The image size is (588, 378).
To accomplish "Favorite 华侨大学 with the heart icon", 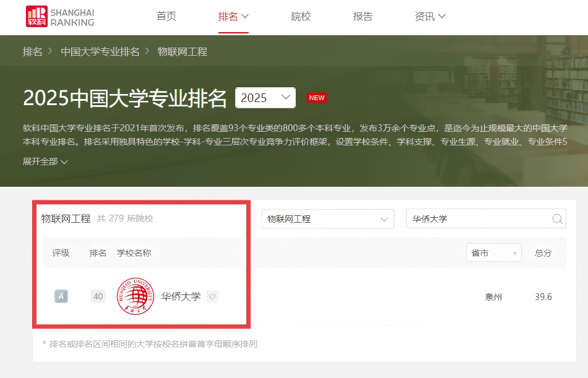I will tap(212, 296).
